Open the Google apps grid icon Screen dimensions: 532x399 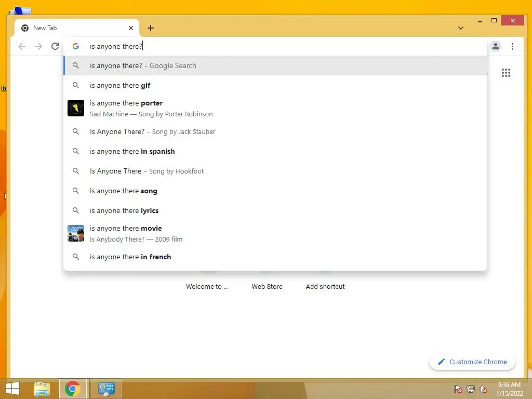pos(506,73)
